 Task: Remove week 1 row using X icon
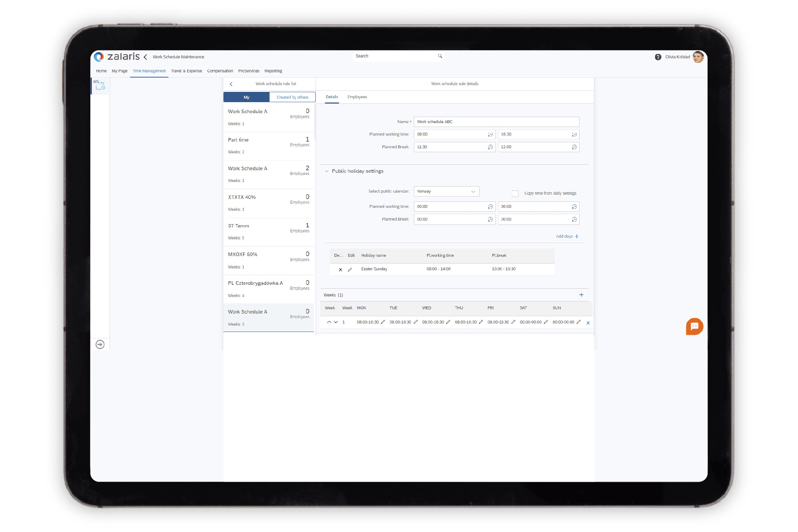click(x=588, y=323)
